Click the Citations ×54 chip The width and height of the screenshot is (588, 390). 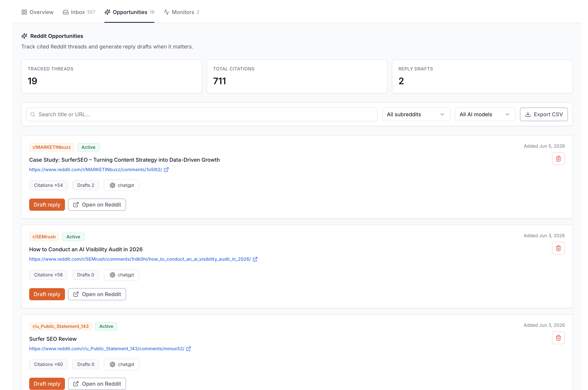click(48, 185)
